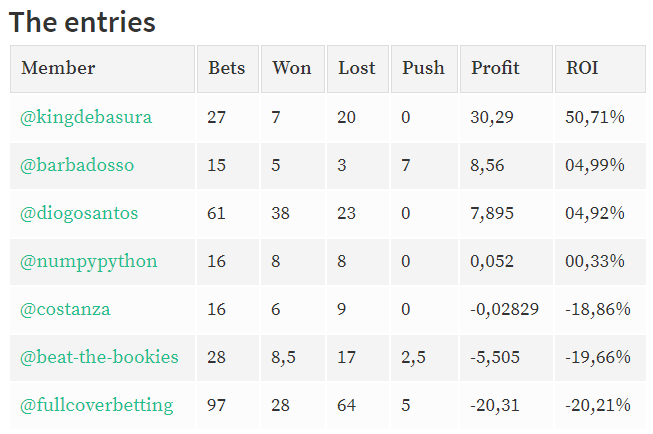Open the @numpypython member link
Image resolution: width=653 pixels, height=434 pixels.
pos(89,262)
